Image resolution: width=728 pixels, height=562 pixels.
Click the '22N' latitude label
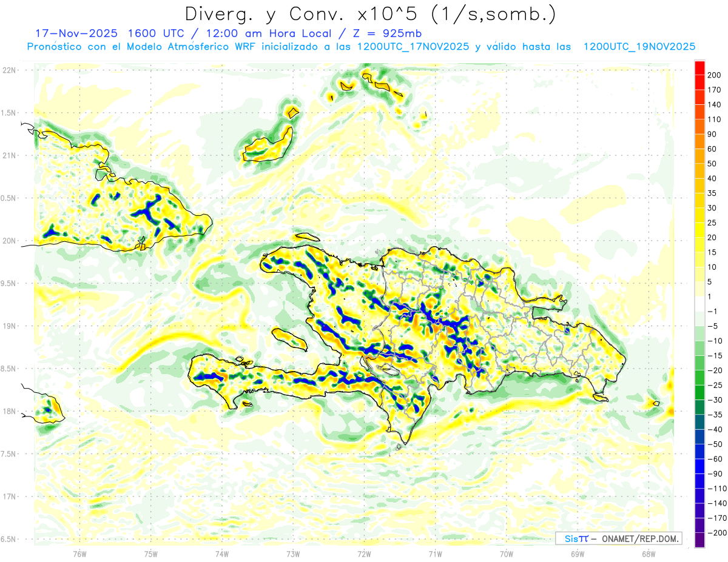coord(9,70)
